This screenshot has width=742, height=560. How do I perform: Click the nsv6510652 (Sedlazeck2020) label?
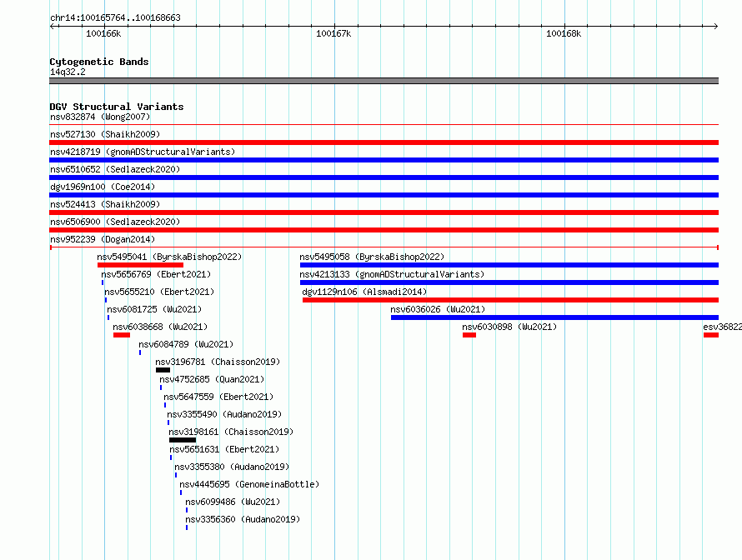[x=115, y=169]
